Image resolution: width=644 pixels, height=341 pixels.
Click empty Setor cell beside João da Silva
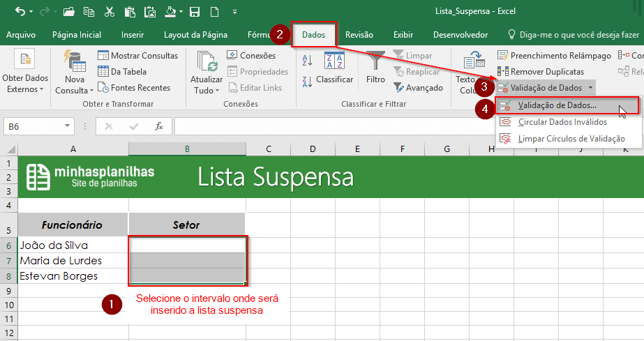tap(187, 245)
